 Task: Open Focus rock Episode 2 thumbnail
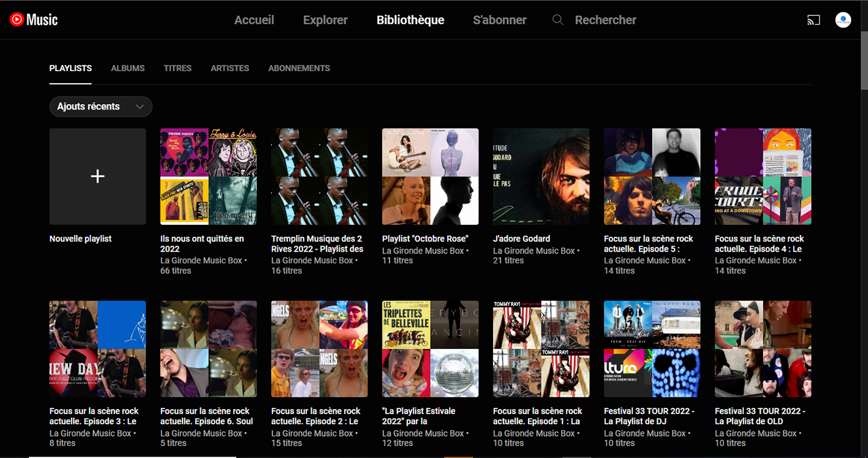tap(319, 349)
